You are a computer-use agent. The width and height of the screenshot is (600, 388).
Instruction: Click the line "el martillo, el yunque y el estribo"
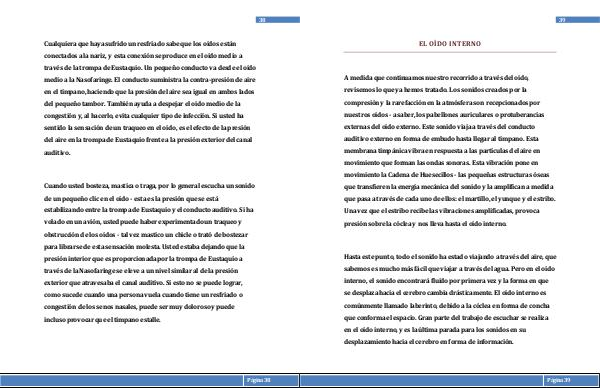[450, 199]
